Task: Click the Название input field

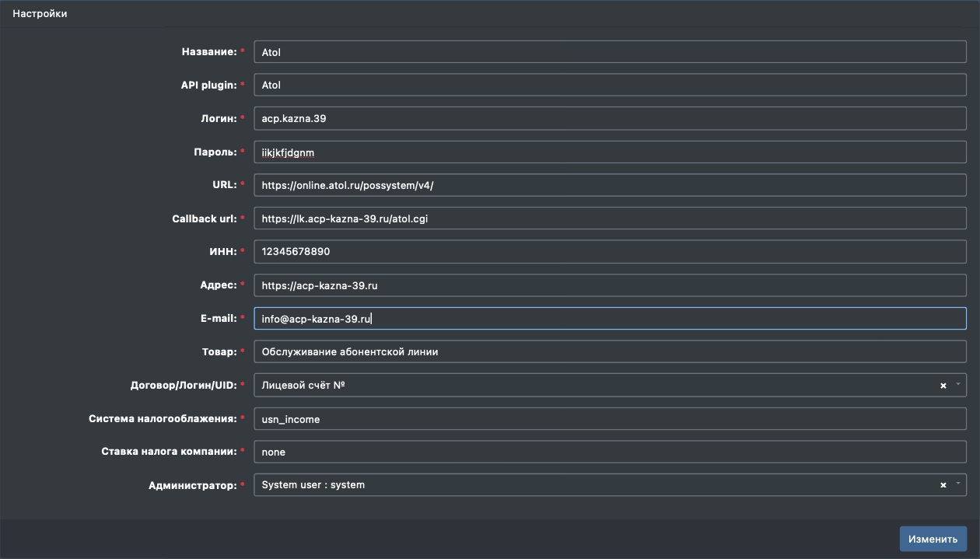Action: [x=610, y=52]
